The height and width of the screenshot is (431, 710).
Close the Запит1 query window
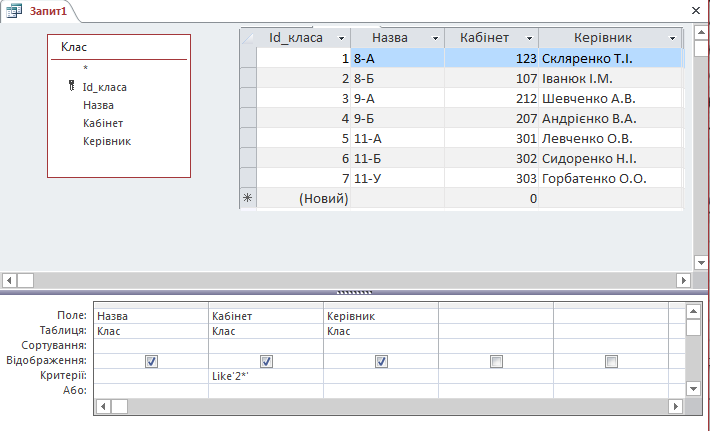point(696,10)
